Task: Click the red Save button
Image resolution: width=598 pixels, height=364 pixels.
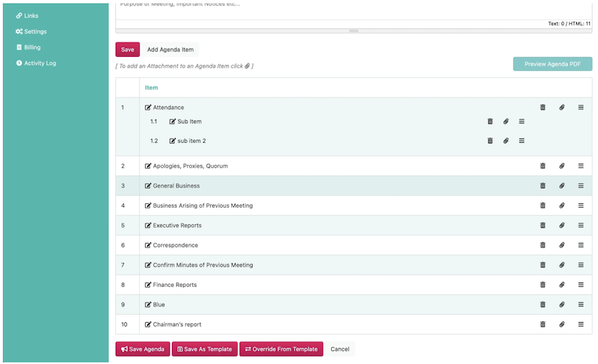Action: (127, 49)
